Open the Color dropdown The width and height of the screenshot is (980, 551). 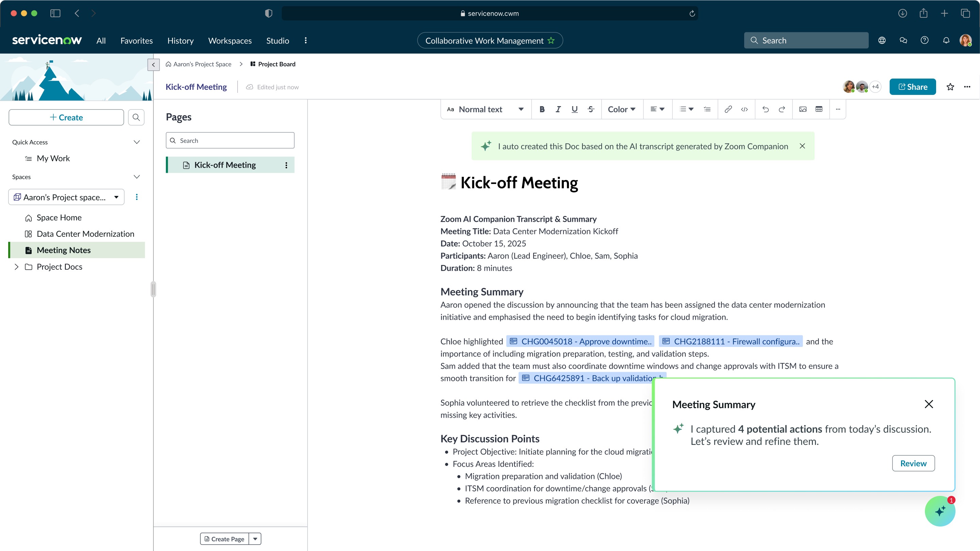coord(622,110)
